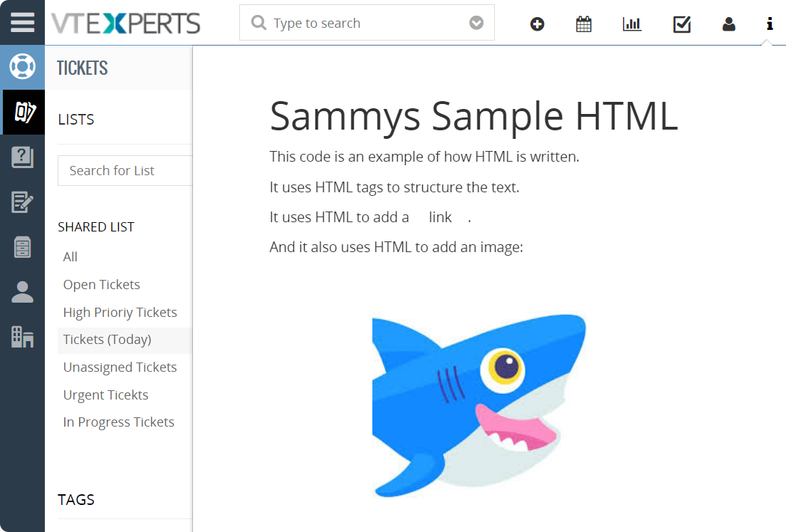
Task: Open the Organizations building sidebar icon
Action: [x=23, y=336]
